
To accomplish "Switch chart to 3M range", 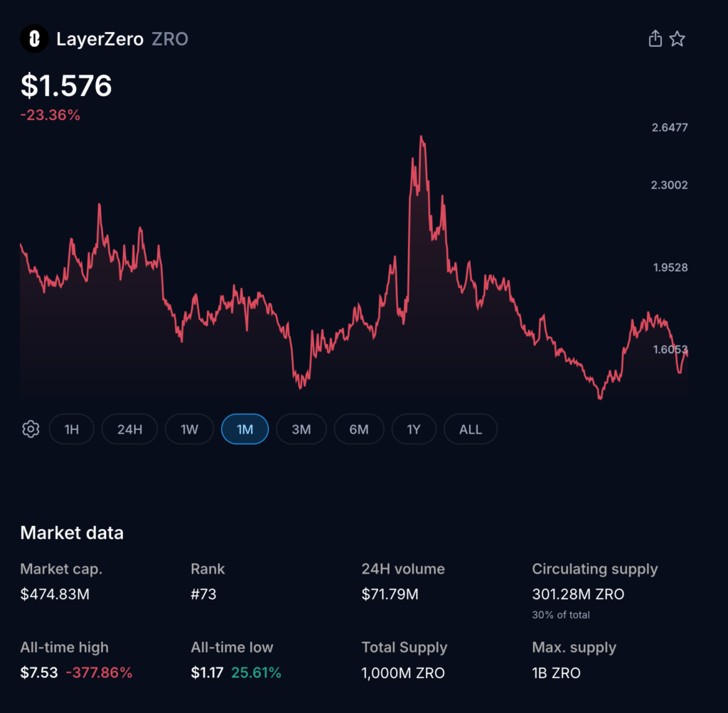I will click(x=301, y=429).
